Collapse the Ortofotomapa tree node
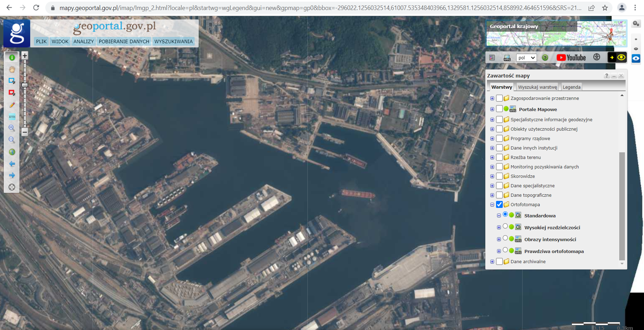644x330 pixels. [x=492, y=204]
